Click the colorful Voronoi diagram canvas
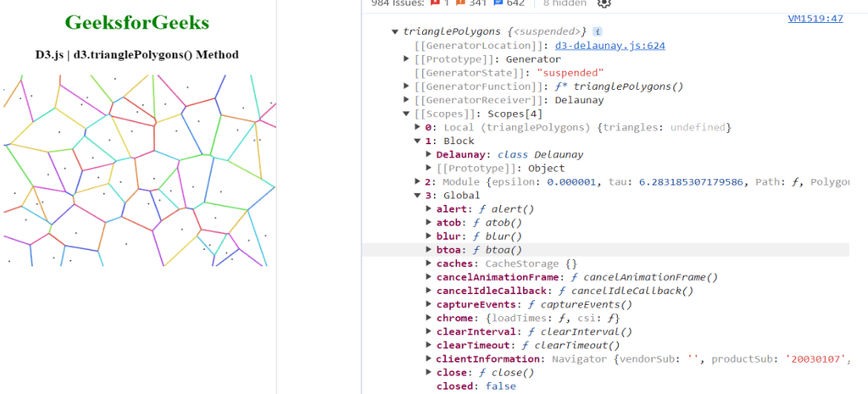Image resolution: width=868 pixels, height=394 pixels. tap(140, 170)
